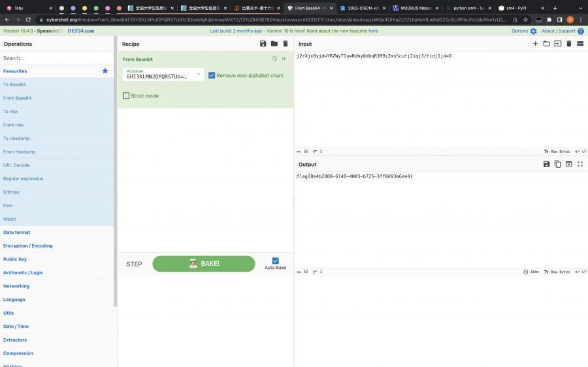
Task: Open DEF24.com sponsor link
Action: tap(80, 31)
